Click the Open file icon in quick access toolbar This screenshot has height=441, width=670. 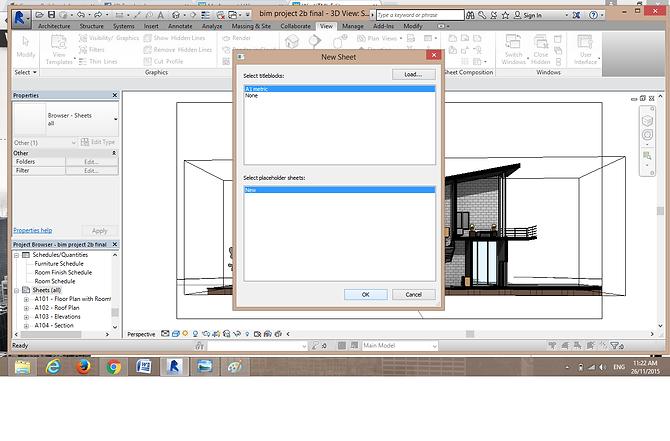pos(39,15)
